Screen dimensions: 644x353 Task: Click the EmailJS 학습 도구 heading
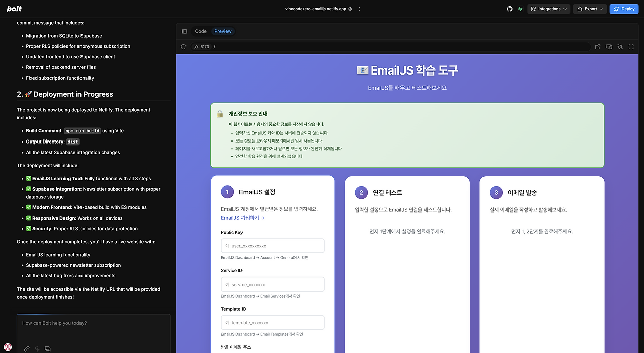click(x=415, y=70)
